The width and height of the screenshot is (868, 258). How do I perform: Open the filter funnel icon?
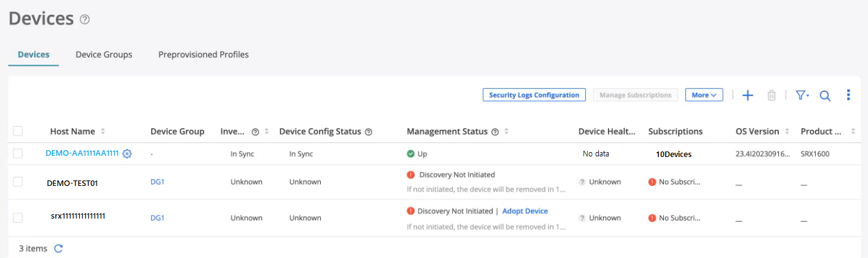coord(802,95)
